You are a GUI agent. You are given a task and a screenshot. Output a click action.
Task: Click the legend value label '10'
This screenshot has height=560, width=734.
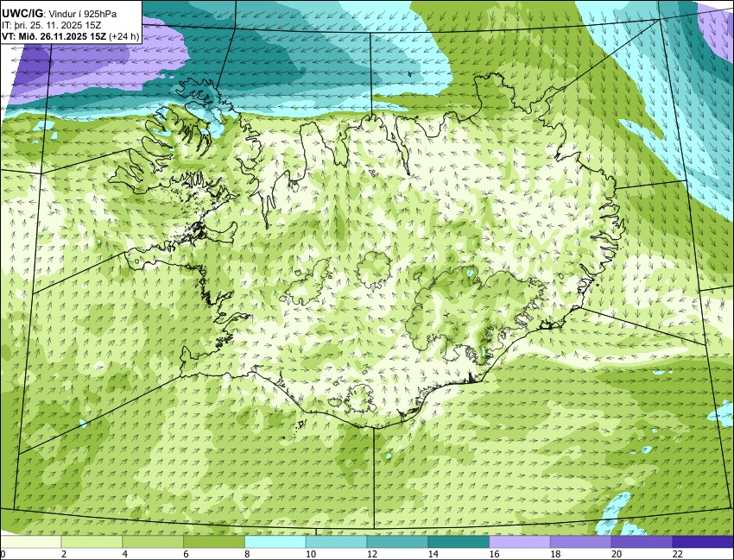[311, 554]
